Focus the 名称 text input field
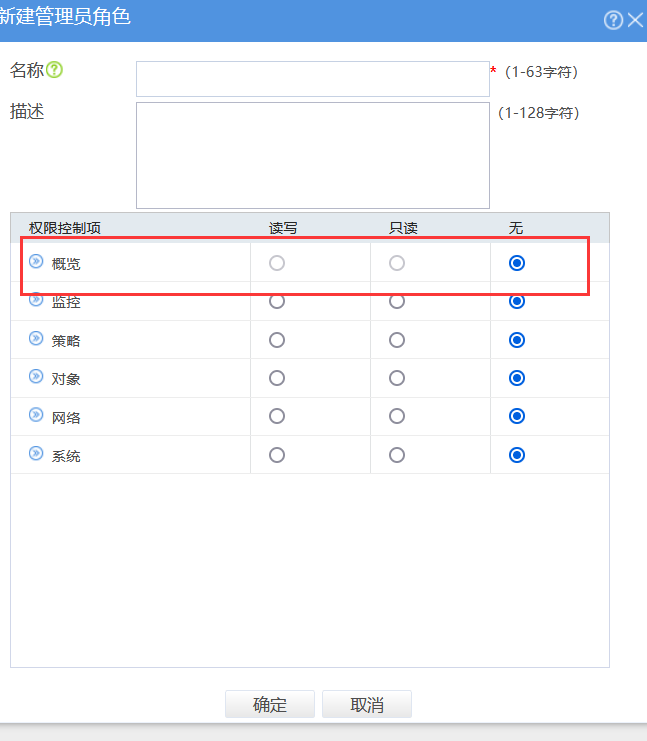 click(x=312, y=79)
